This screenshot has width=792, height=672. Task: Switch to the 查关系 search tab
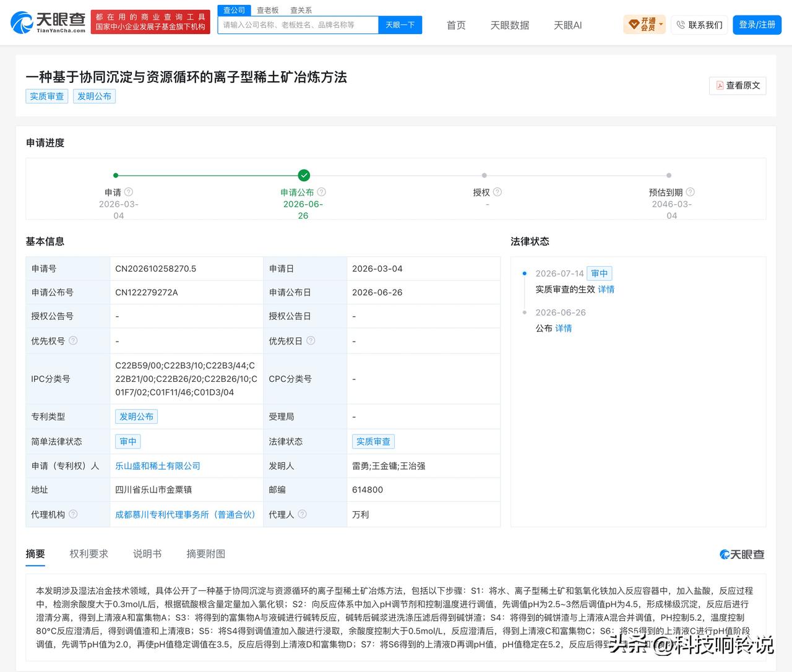[301, 10]
